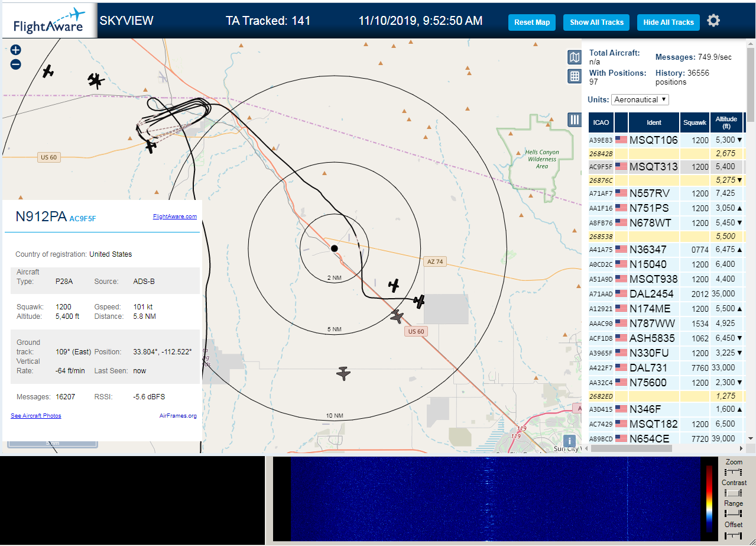756x546 pixels.
Task: Adjust the spectrum Zoom slider
Action: [734, 472]
